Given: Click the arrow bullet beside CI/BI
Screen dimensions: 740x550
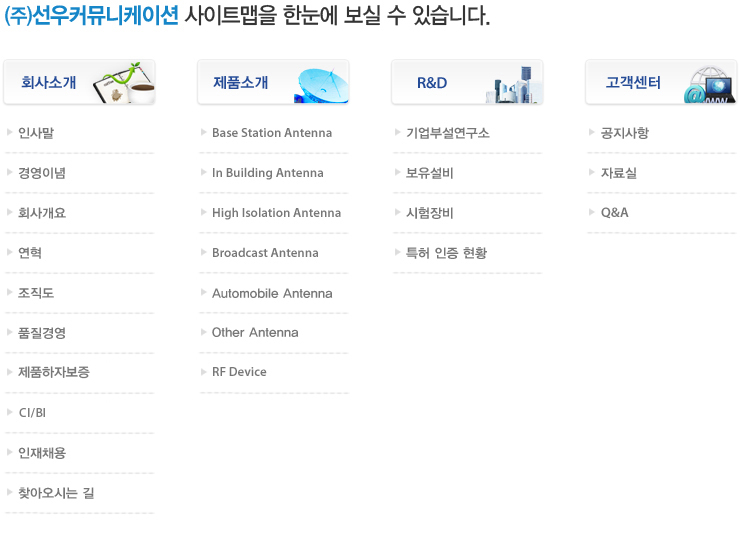Looking at the screenshot, I should (9, 412).
